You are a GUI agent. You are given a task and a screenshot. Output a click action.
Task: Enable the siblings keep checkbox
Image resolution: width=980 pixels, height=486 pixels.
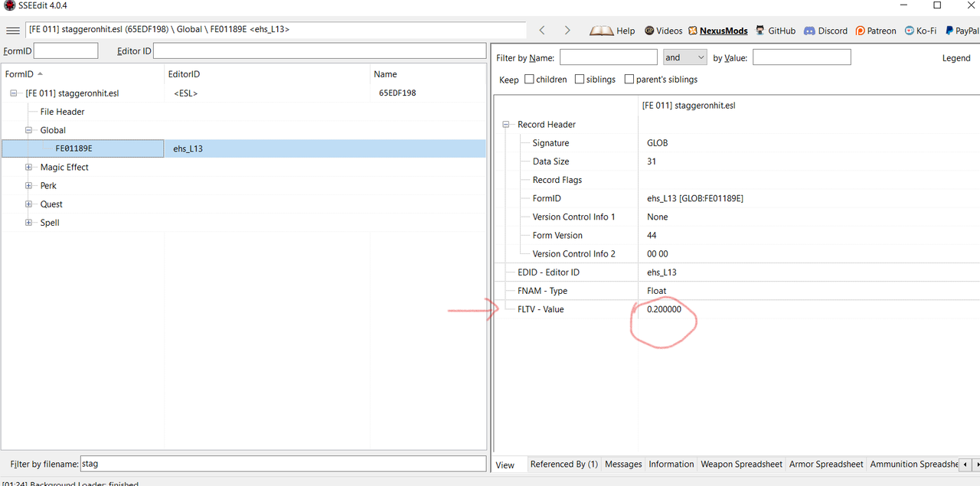tap(580, 79)
